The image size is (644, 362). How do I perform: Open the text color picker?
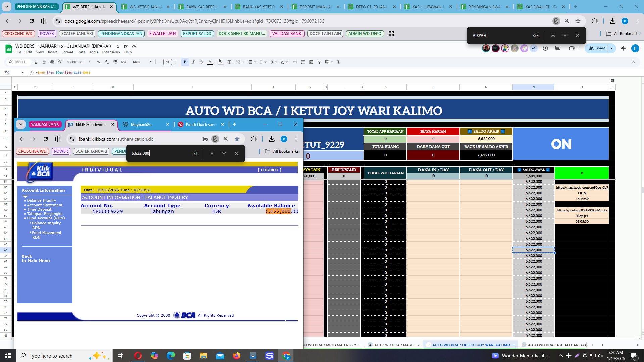[210, 62]
